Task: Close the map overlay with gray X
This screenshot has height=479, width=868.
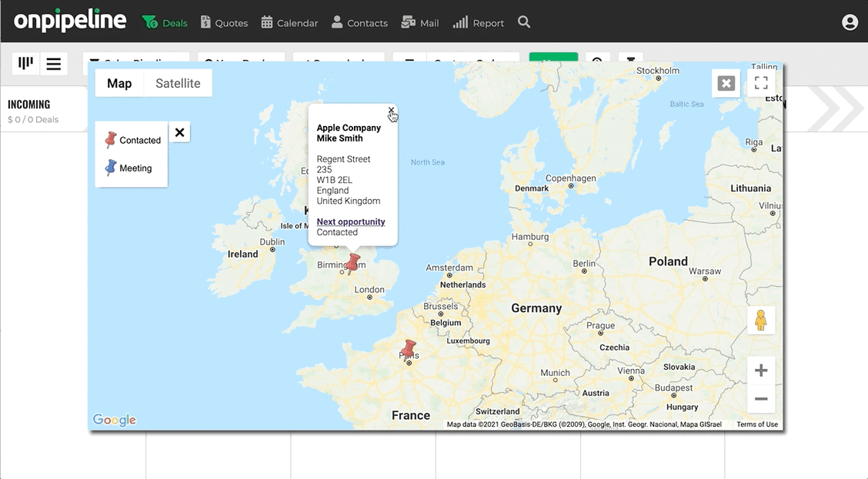Action: (726, 83)
